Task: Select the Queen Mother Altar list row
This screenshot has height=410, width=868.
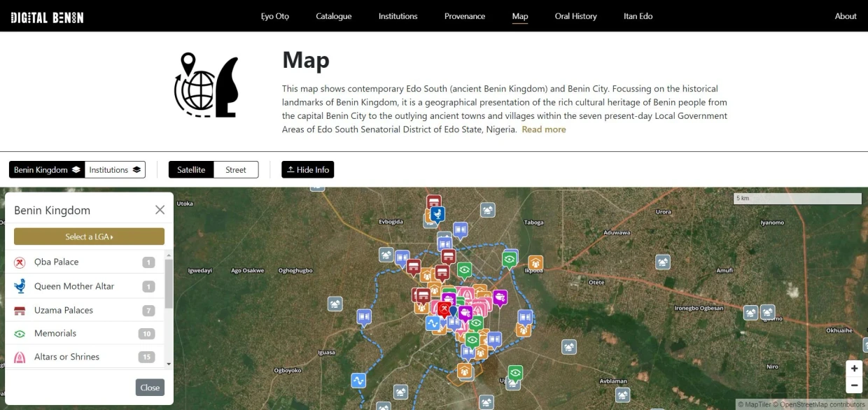Action: click(84, 286)
